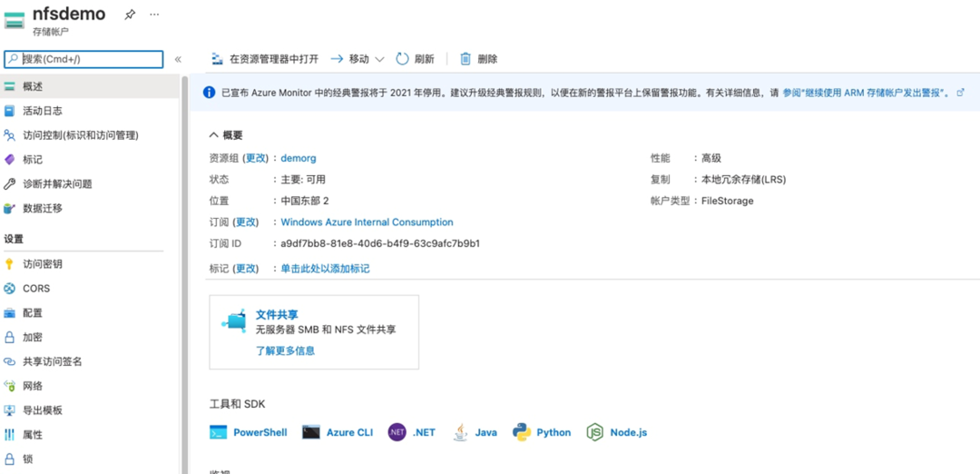Click the Node.js icon

595,432
